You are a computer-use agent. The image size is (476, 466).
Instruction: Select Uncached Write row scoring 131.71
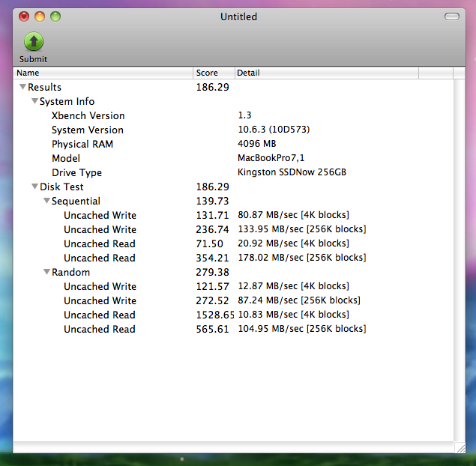pyautogui.click(x=233, y=215)
